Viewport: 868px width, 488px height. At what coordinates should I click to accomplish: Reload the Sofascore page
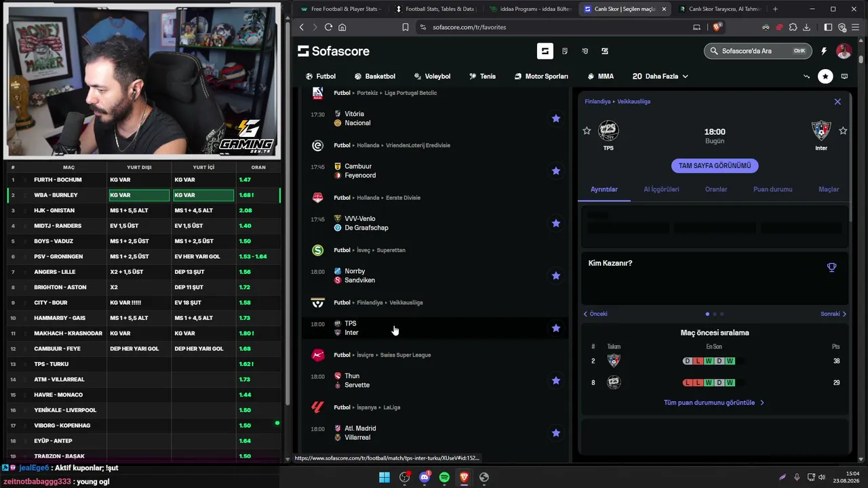coord(328,27)
